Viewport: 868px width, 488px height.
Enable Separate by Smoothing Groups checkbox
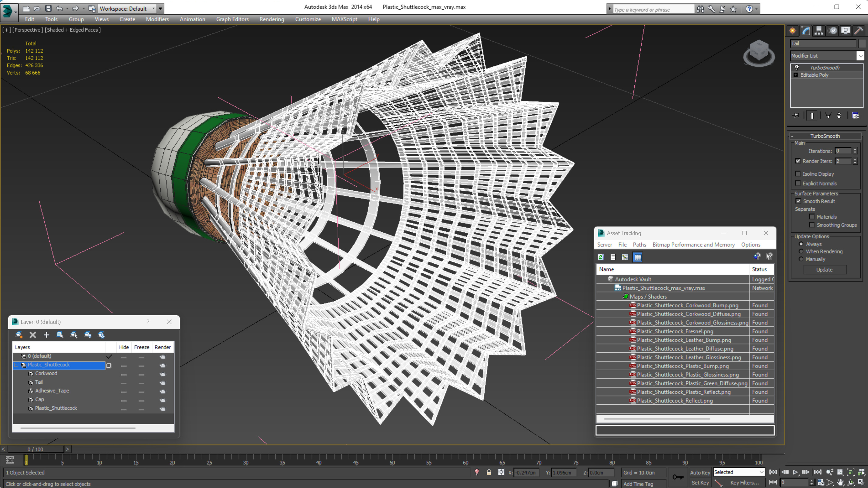(812, 225)
